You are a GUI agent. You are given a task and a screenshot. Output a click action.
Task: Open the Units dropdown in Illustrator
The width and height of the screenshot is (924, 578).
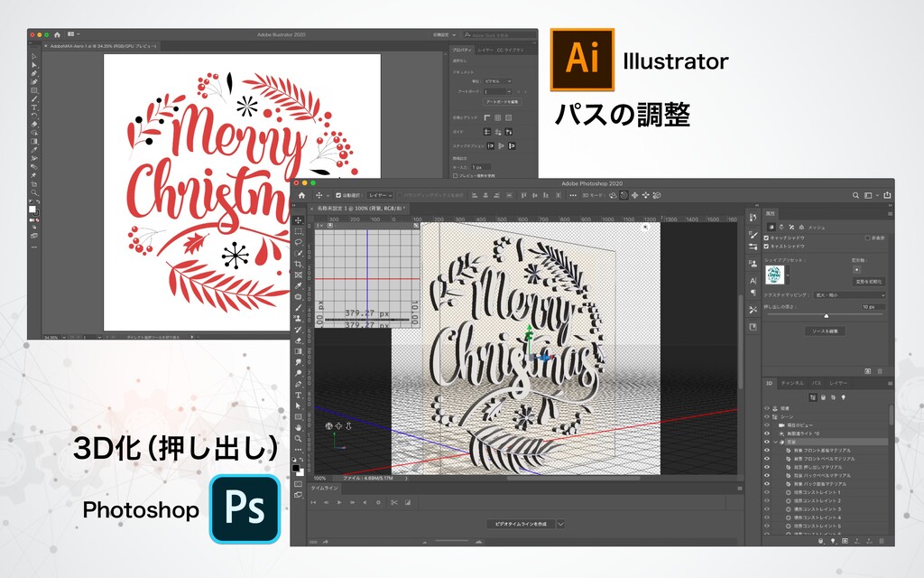coord(497,81)
